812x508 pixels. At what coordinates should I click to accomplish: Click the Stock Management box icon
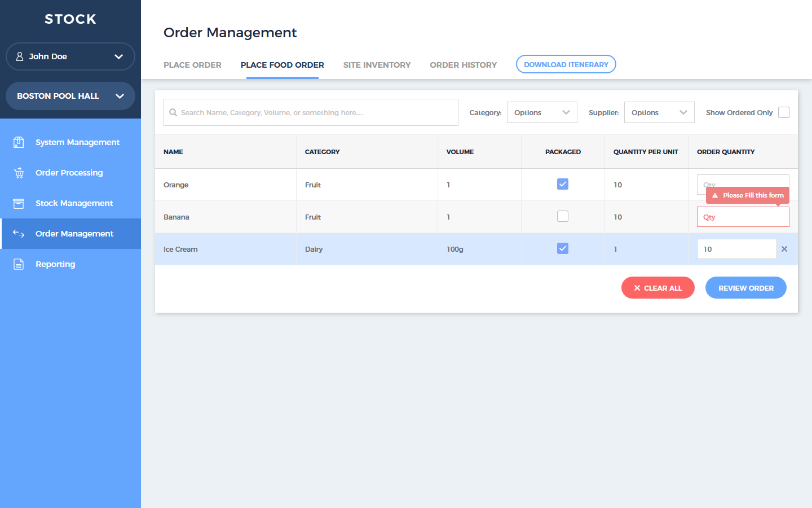coord(19,203)
